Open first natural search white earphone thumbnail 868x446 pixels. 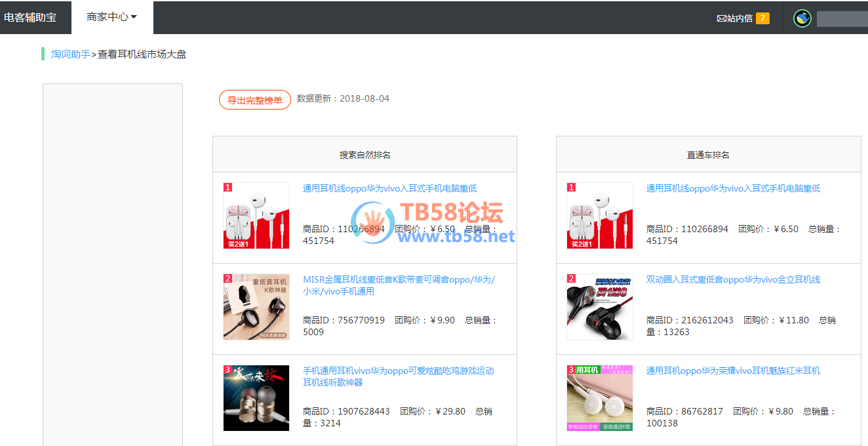click(x=256, y=216)
